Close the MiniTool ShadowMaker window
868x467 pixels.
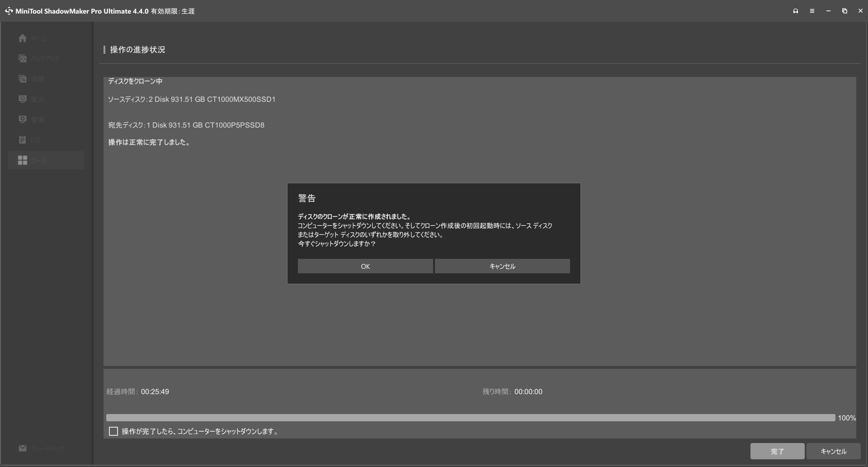pyautogui.click(x=860, y=11)
